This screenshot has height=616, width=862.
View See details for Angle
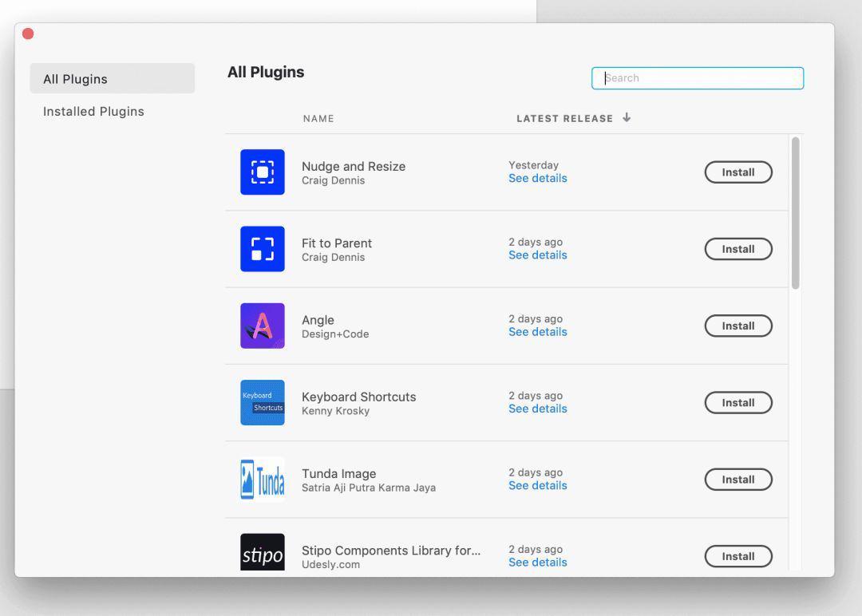click(538, 333)
